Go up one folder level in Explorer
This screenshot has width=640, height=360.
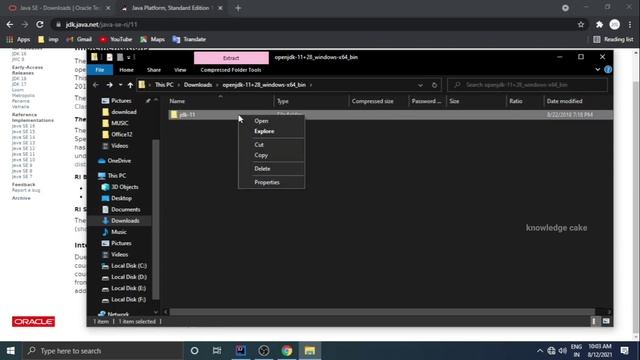(x=130, y=85)
